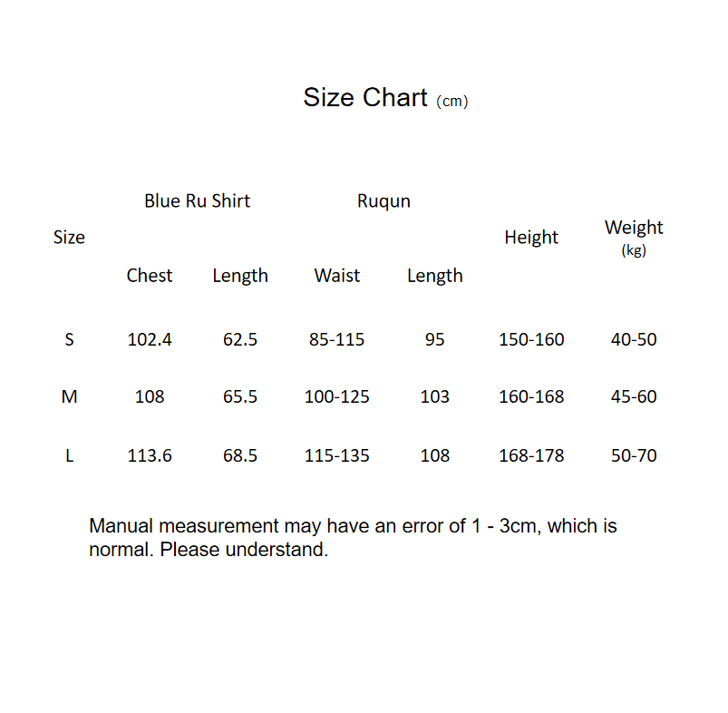Click the Ruqun length value 103

435,397
